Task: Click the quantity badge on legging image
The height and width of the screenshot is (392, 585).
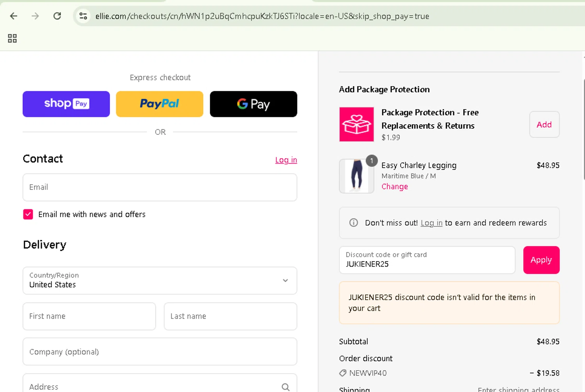Action: click(372, 161)
